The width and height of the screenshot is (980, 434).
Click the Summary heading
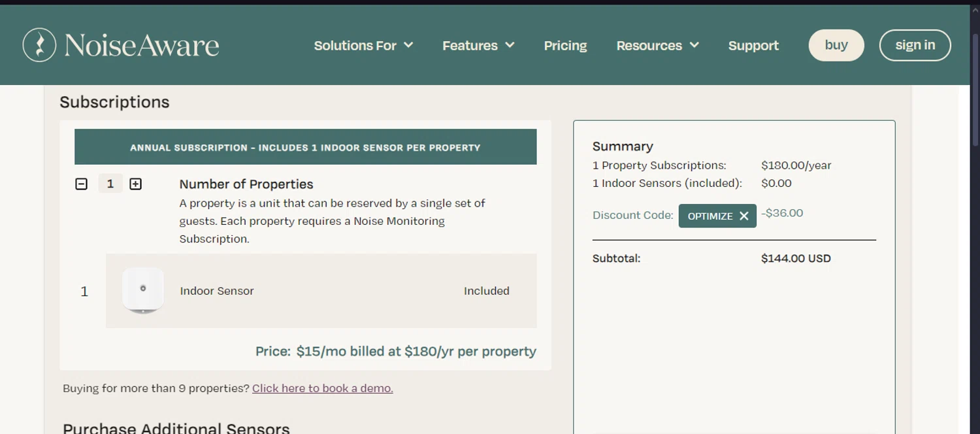pyautogui.click(x=623, y=146)
